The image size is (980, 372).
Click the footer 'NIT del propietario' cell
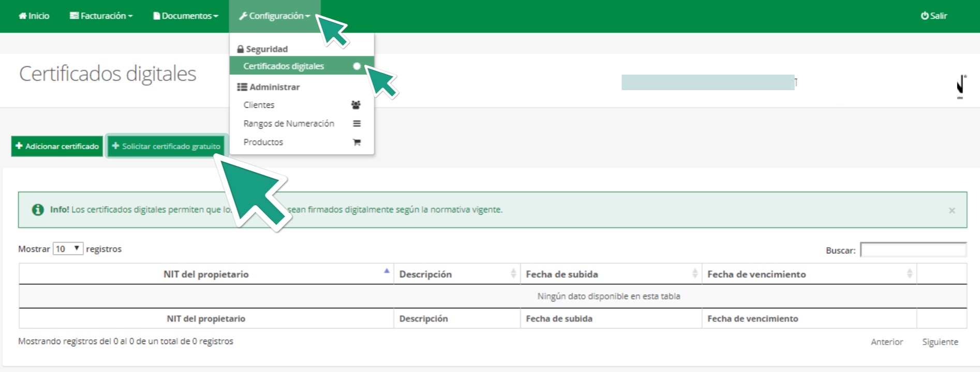pos(206,319)
